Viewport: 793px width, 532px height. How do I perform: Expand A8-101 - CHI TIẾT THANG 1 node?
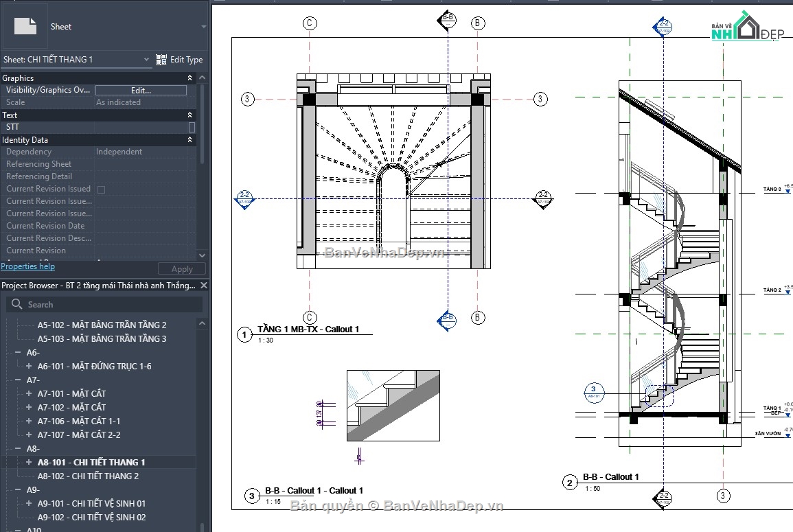29,462
